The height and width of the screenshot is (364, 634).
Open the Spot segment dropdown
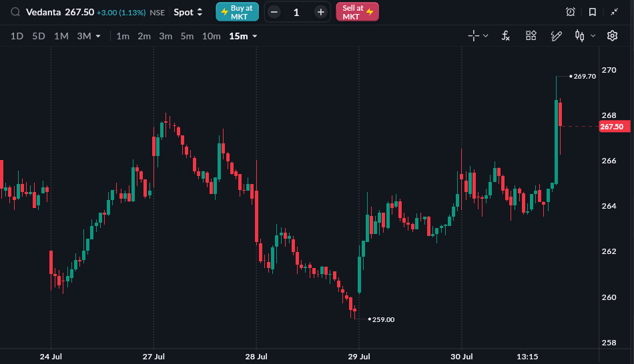tap(188, 12)
